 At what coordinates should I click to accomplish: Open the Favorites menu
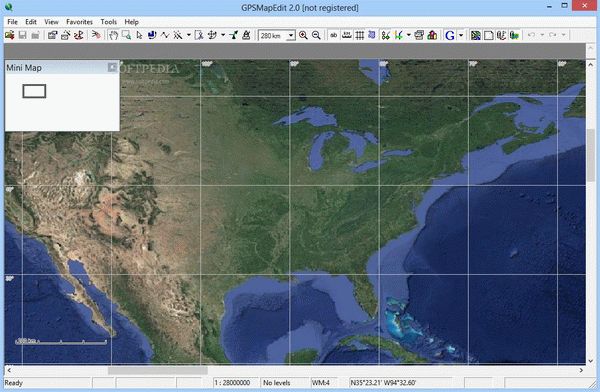coord(79,22)
